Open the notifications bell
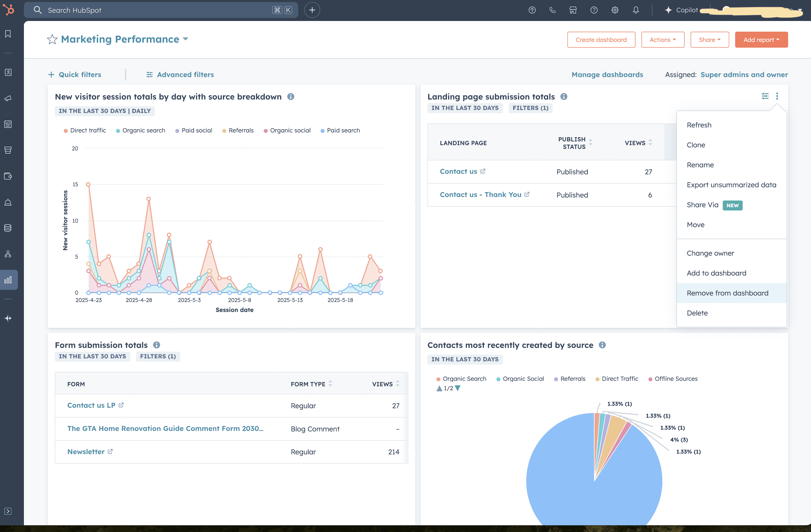Viewport: 811px width, 532px height. (x=636, y=10)
